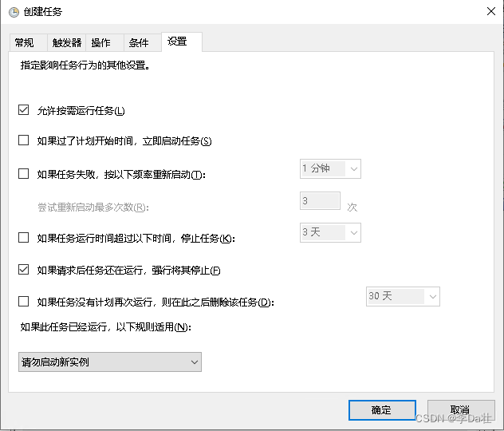504x431 pixels.
Task: Click the 如果此任务已经运行，以下规则适用(N) label
Action: [x=106, y=327]
